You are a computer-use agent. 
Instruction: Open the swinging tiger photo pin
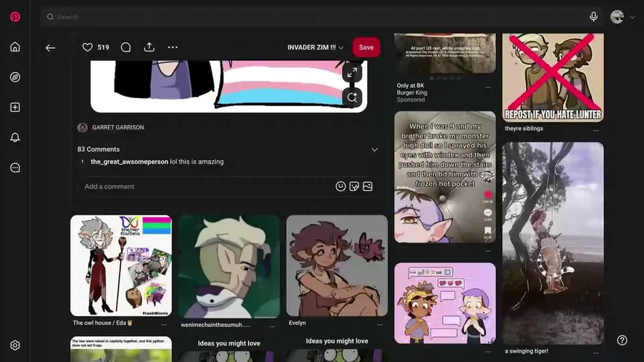tap(553, 243)
